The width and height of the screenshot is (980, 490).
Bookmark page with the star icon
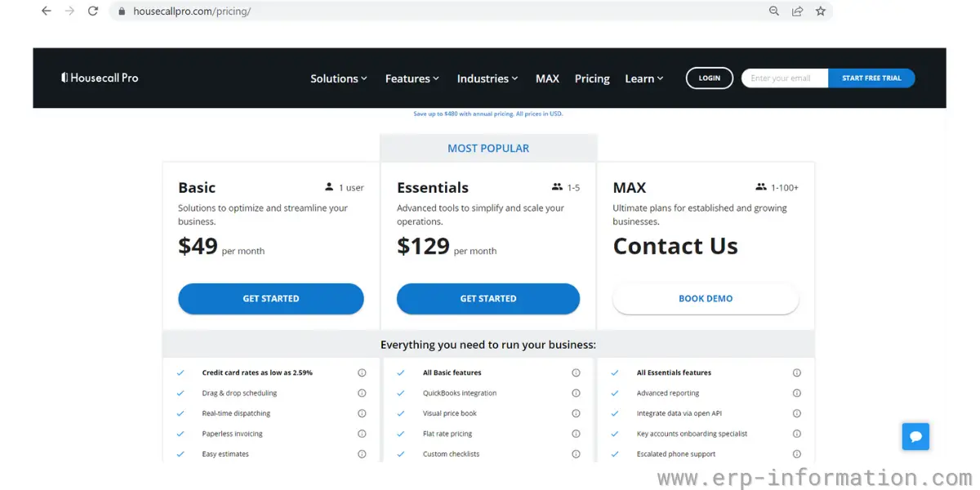[821, 11]
